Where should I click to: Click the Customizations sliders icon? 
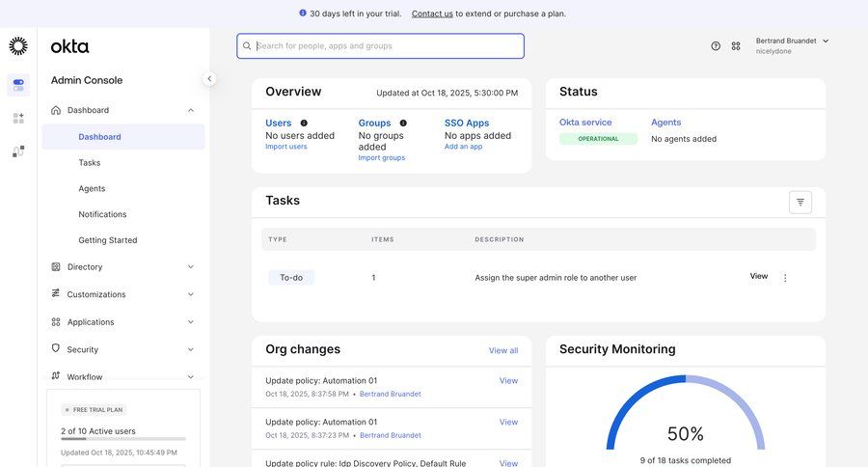pos(56,293)
